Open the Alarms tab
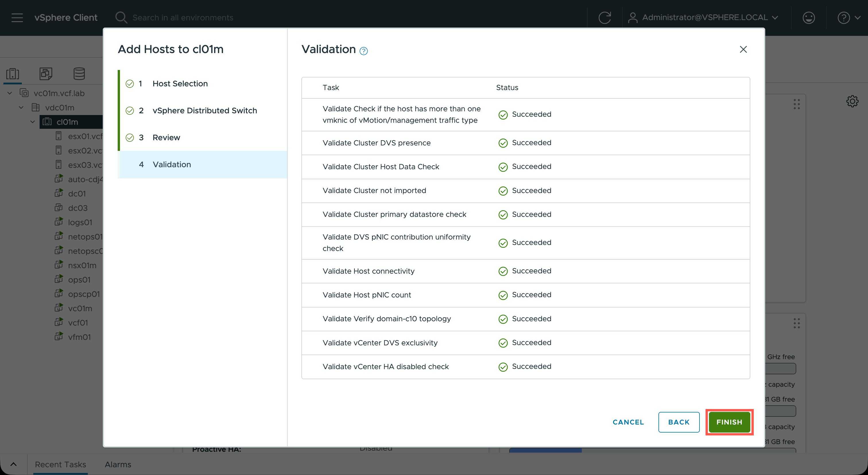Viewport: 868px width, 475px height. point(118,464)
